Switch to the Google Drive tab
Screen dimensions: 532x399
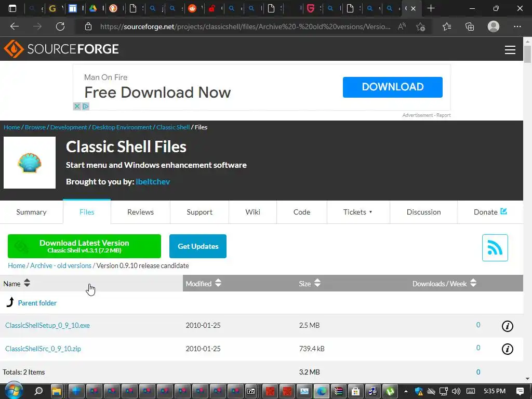tap(93, 8)
